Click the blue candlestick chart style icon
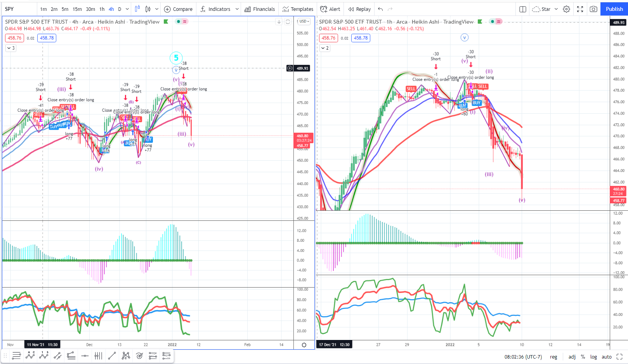Screen dimensions: 628x364 (x=137, y=9)
